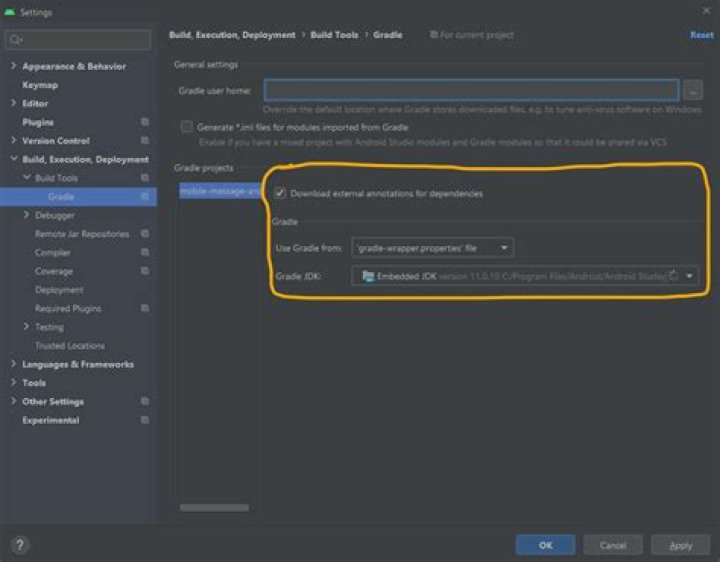The height and width of the screenshot is (562, 720).
Task: Click the Embedded JDK folder icon
Action: point(368,276)
